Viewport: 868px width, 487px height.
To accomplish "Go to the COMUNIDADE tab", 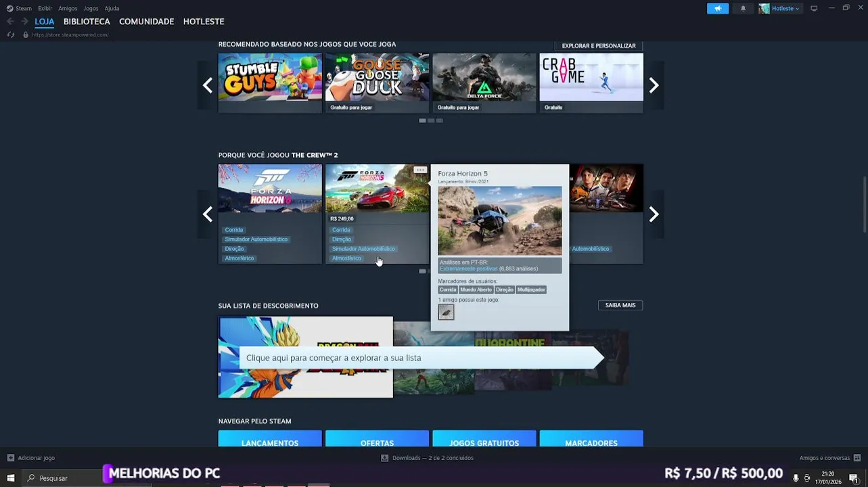I will tap(146, 22).
